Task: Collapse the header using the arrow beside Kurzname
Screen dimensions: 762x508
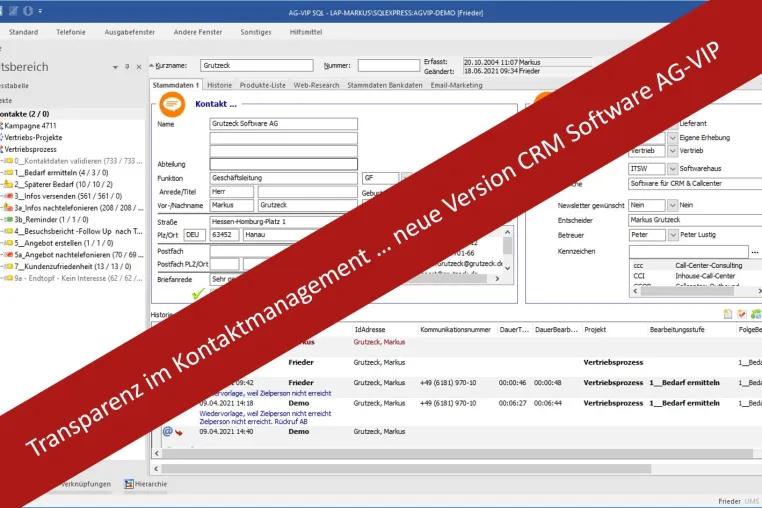Action: (152, 65)
